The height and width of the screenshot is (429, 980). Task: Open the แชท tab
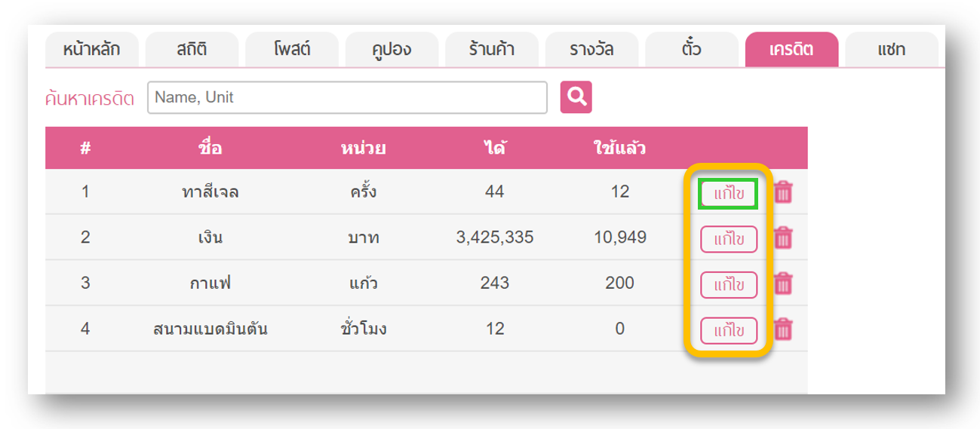point(892,51)
